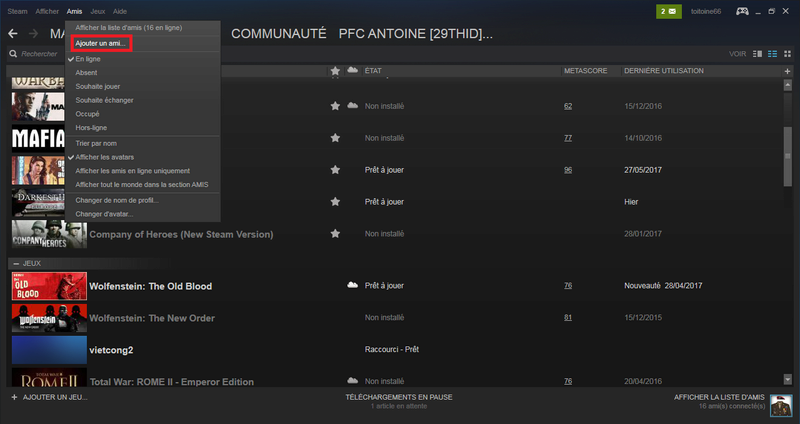Open the green inbox notifications icon
The height and width of the screenshot is (424, 800).
pyautogui.click(x=669, y=11)
